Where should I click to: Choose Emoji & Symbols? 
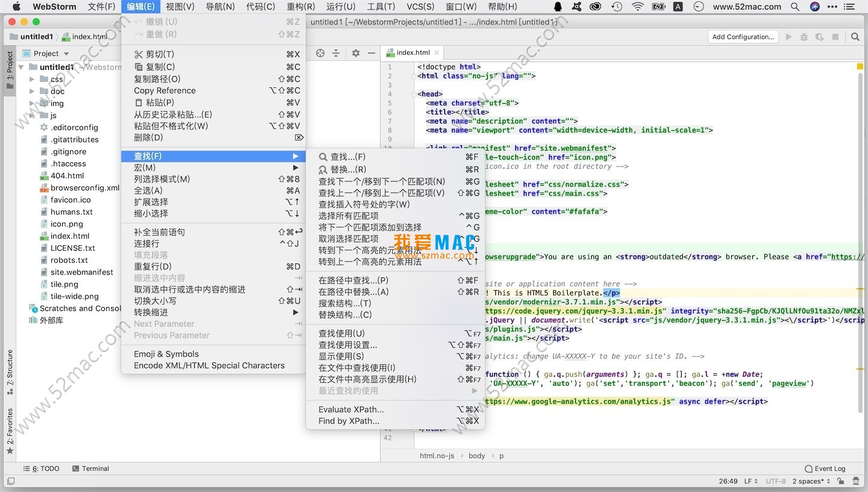(x=214, y=354)
